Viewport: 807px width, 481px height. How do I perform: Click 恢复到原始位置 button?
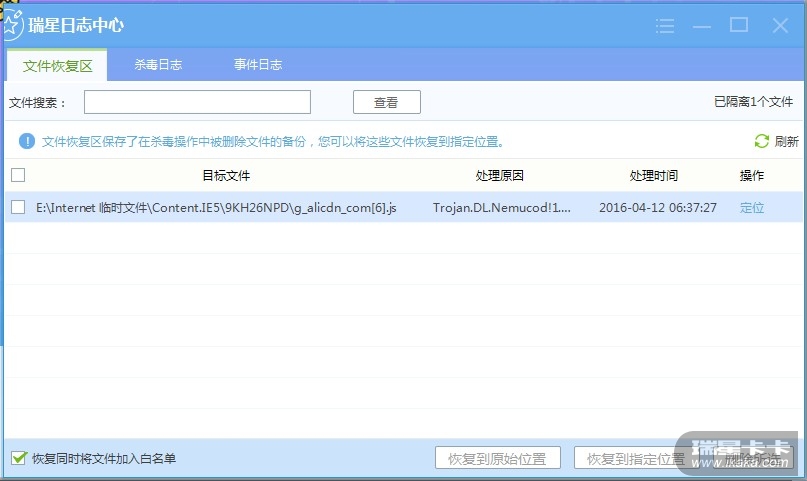tap(497, 458)
